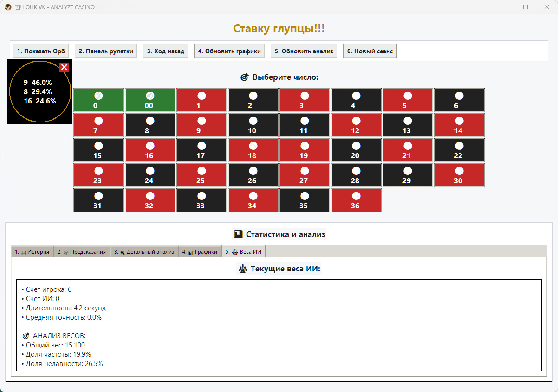Click the 'Общий вес: 15.100' line

click(x=53, y=345)
